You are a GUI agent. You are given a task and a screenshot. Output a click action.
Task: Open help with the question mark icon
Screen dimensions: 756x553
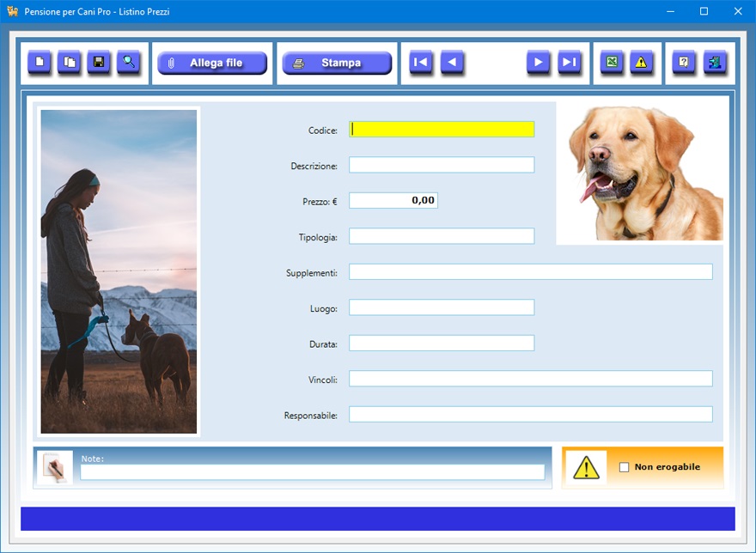tap(684, 62)
